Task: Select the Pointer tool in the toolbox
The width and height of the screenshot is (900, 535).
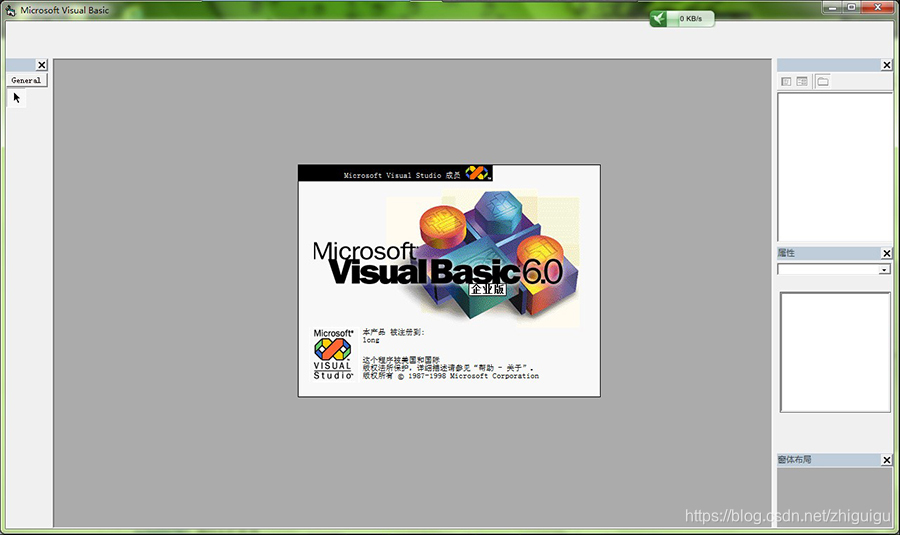Action: pos(17,98)
